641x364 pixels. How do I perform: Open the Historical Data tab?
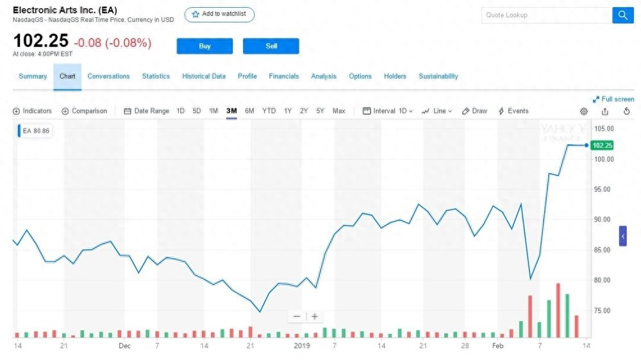(204, 76)
